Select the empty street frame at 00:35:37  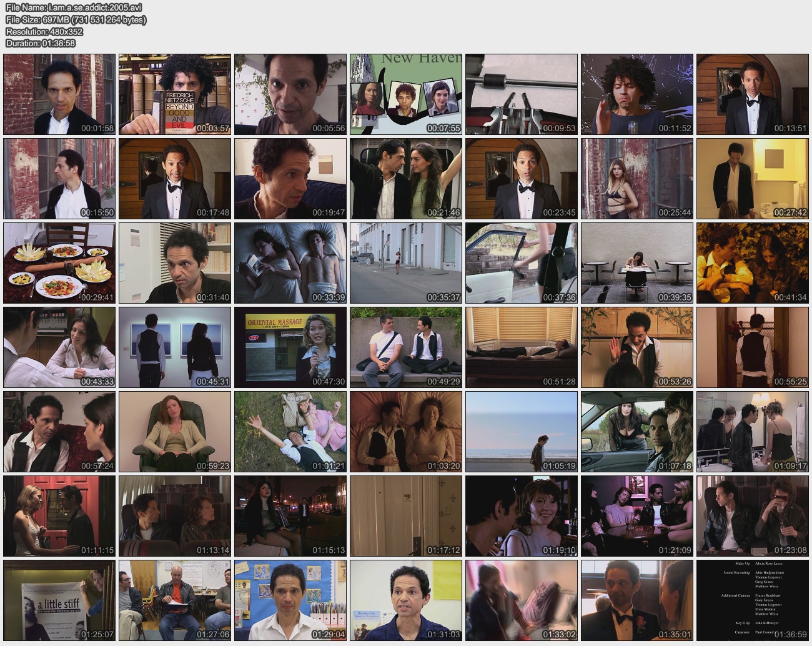click(x=406, y=263)
